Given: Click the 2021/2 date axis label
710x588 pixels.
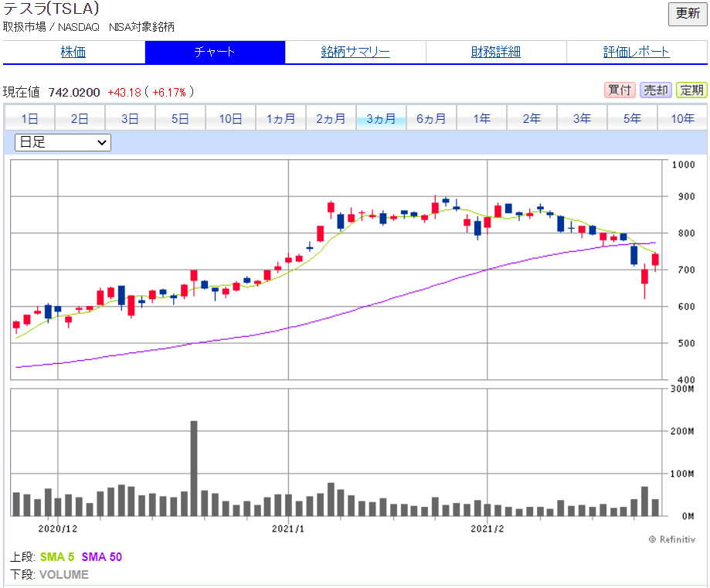Looking at the screenshot, I should tap(487, 529).
